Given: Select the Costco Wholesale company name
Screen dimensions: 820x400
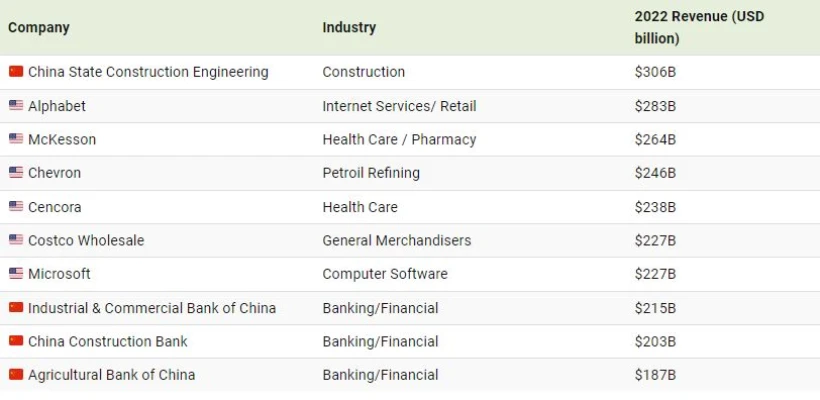Looking at the screenshot, I should point(86,240).
